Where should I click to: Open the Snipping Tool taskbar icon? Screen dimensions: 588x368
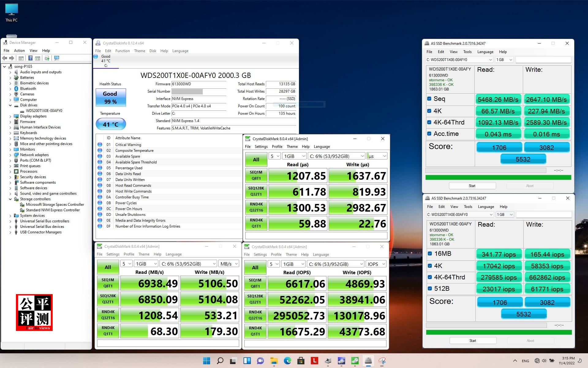(x=382, y=361)
